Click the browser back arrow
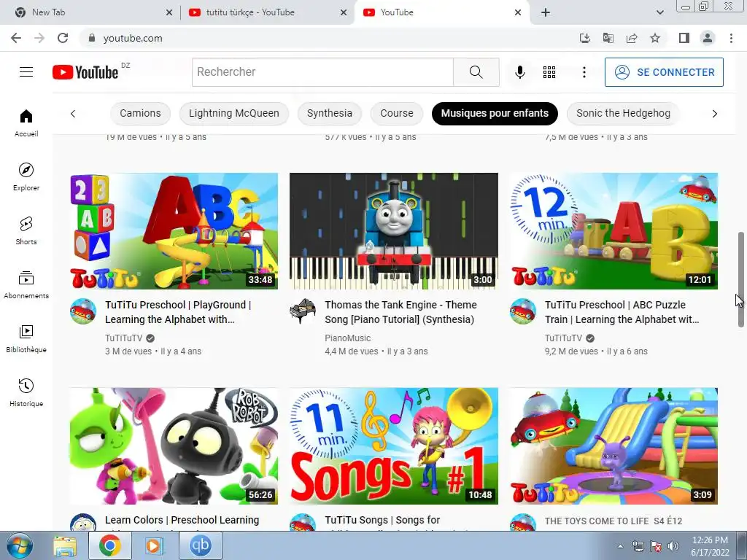Image resolution: width=747 pixels, height=560 pixels. (16, 38)
